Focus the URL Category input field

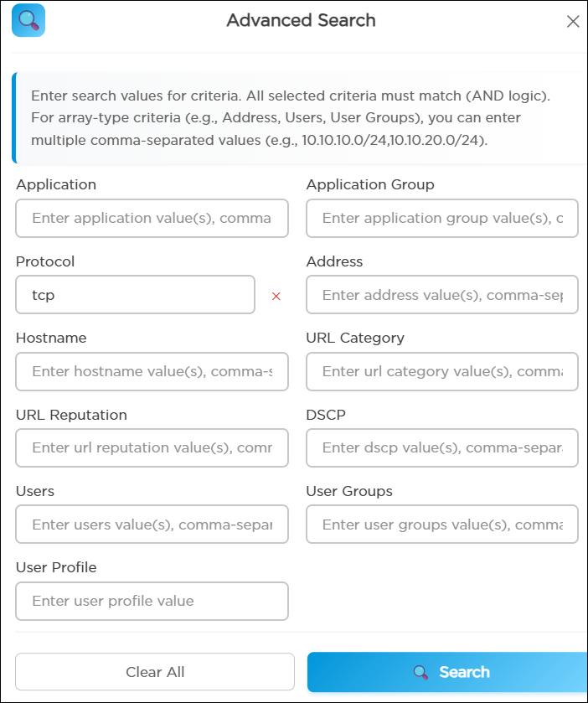(x=442, y=371)
